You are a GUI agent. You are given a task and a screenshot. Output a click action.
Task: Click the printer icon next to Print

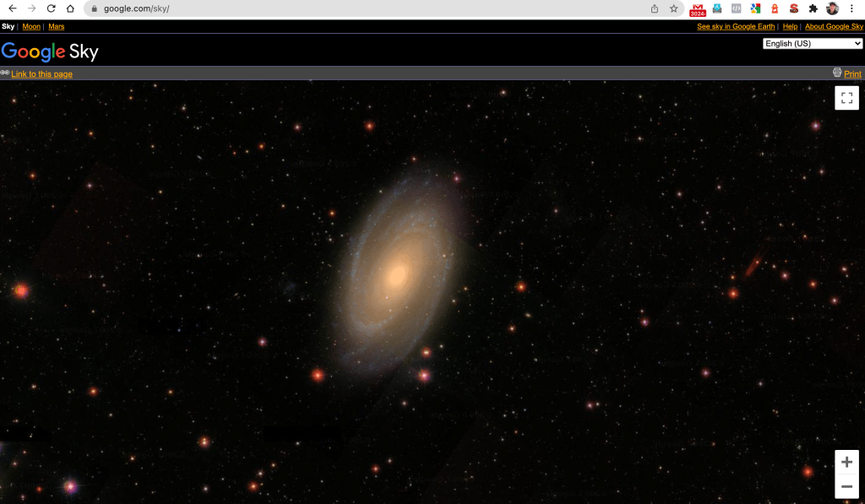point(837,73)
